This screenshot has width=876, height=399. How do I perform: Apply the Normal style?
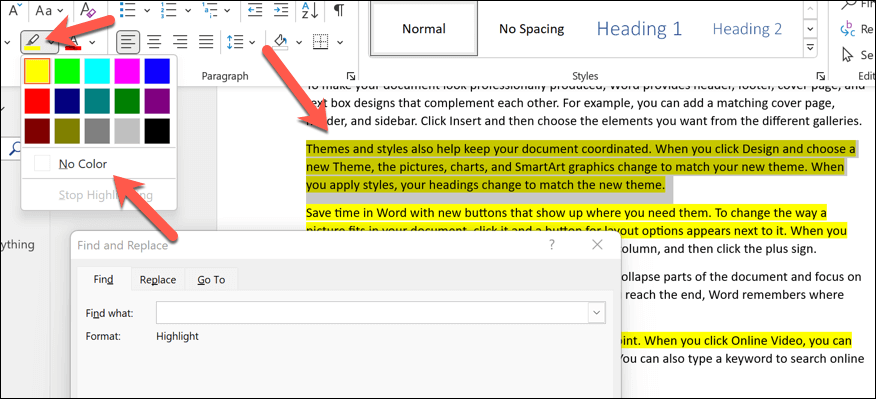423,28
